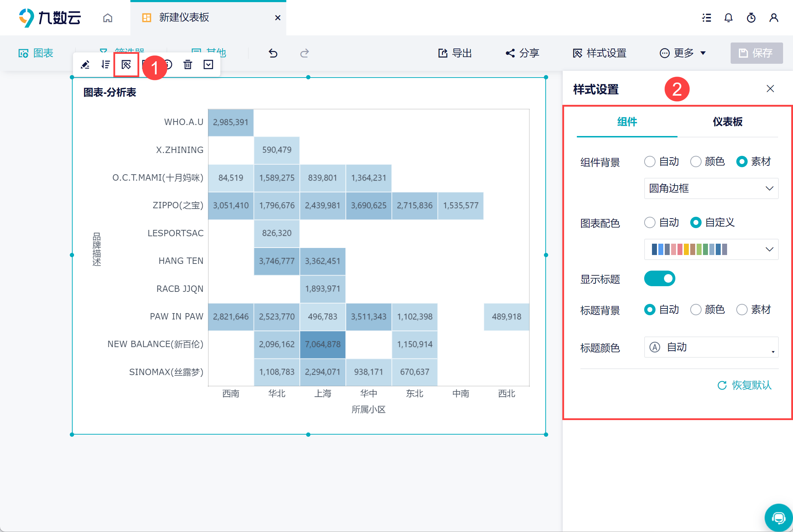Click the sort icon on chart toolbar

105,65
